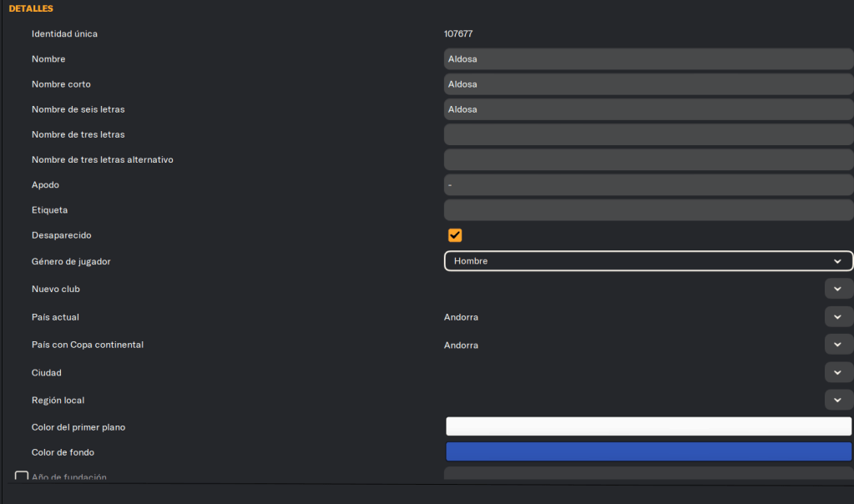Expand País con Copa continental dropdown
Viewport: 854px width, 504px height.
(x=838, y=345)
